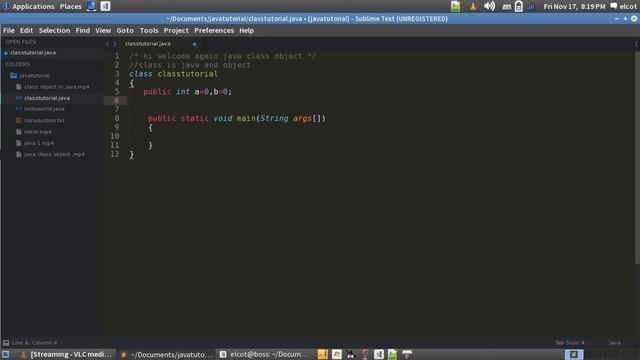The height and width of the screenshot is (360, 640).
Task: Switch to the classtutorial.java editor tab
Action: (148, 44)
